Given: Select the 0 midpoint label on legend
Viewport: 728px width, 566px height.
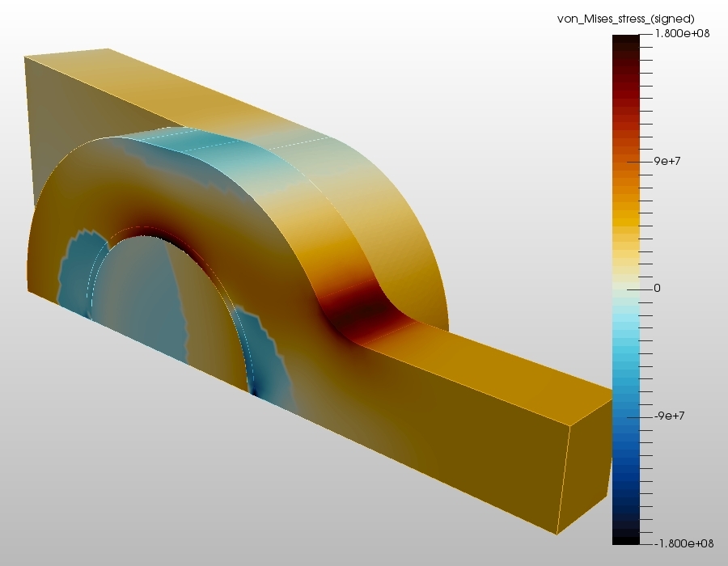Looking at the screenshot, I should click(657, 288).
